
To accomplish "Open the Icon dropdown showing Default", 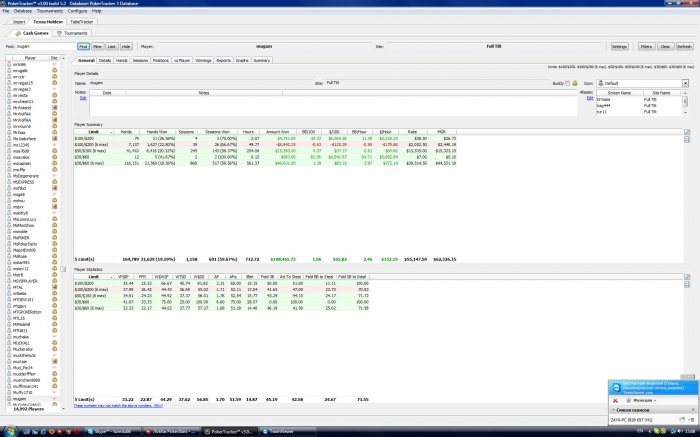I will coord(685,83).
